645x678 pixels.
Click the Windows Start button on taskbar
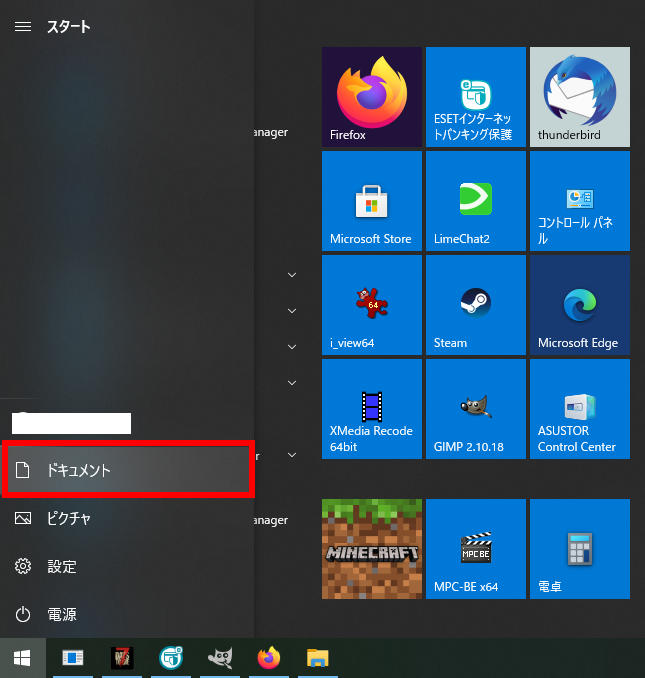22,658
